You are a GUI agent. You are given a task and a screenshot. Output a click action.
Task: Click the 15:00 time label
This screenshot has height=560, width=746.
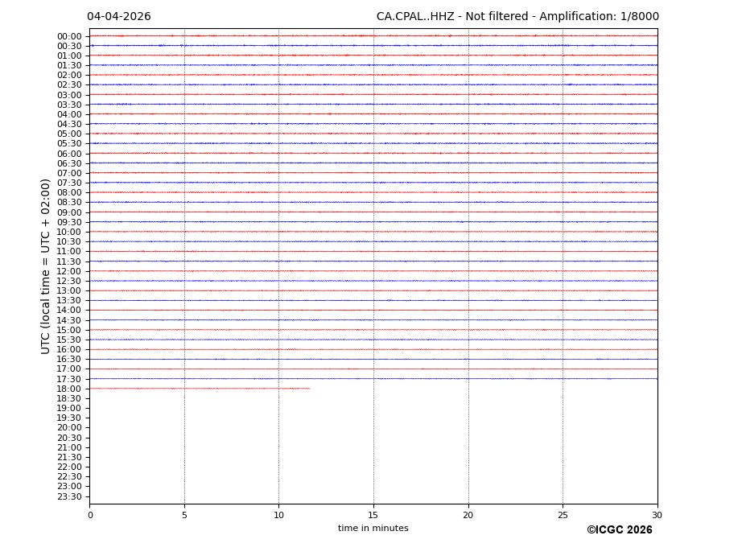coord(69,330)
